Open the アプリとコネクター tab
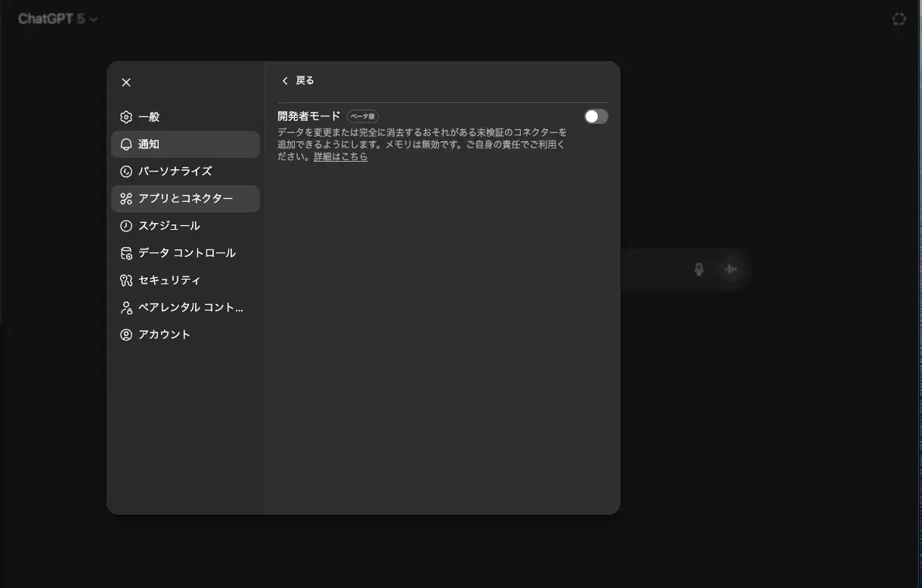The image size is (922, 588). tap(185, 199)
